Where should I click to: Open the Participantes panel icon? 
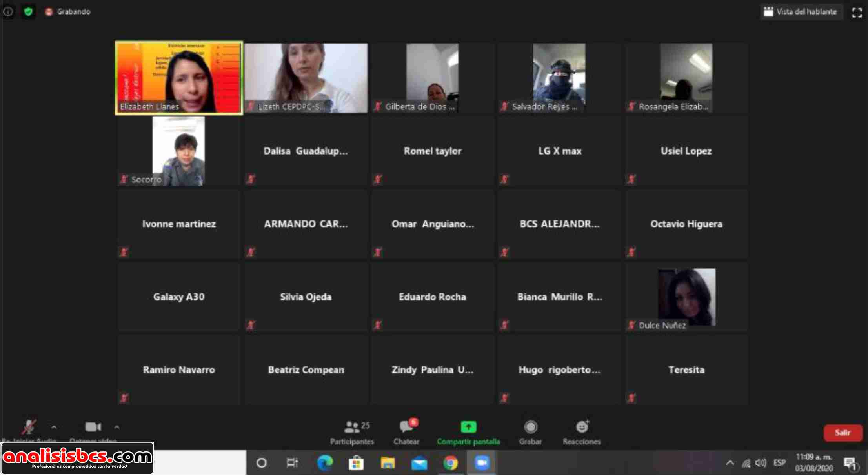pyautogui.click(x=351, y=427)
